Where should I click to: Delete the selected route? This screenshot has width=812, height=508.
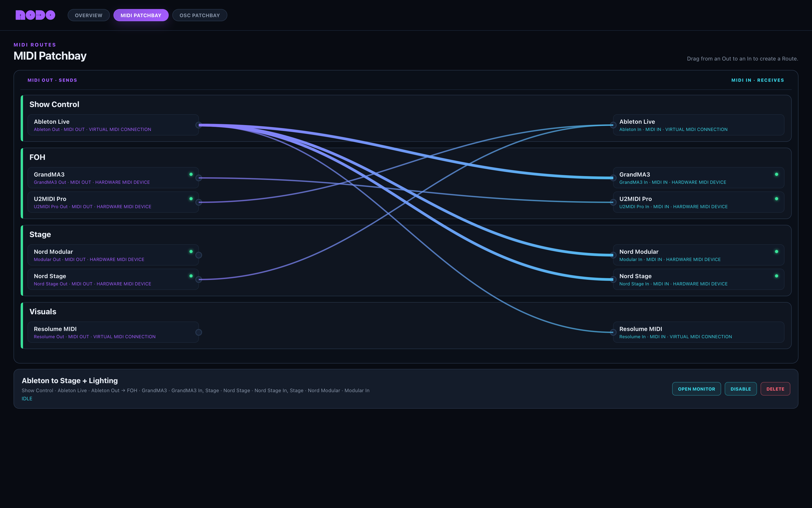pos(775,389)
